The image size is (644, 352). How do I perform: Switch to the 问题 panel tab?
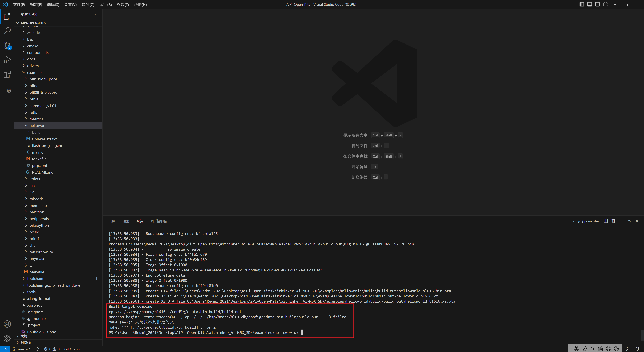pyautogui.click(x=112, y=221)
